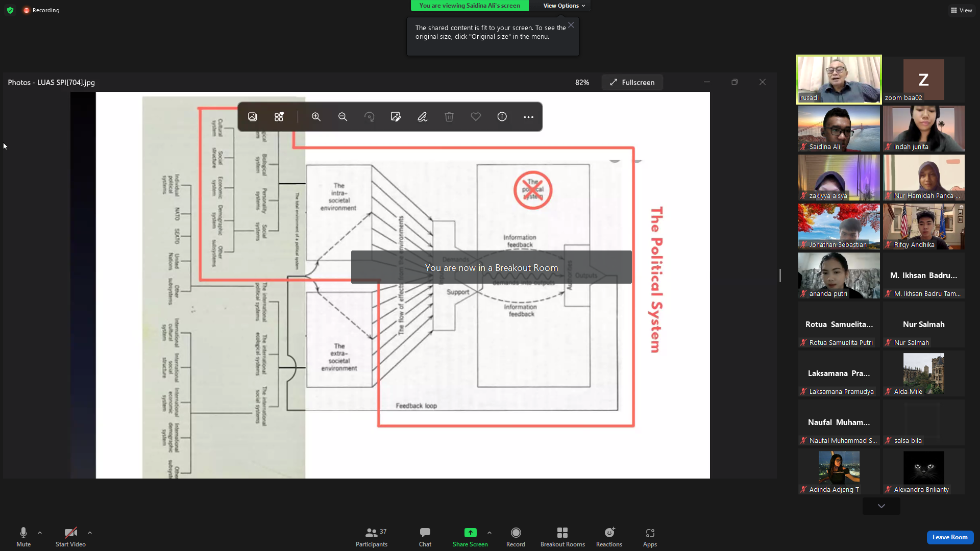
Task: Open the Participants panel
Action: pos(372,537)
